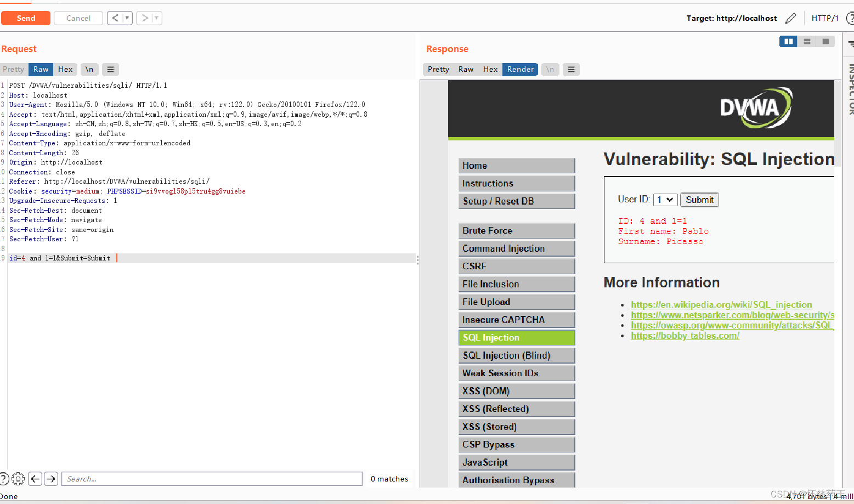Open DVWA Home menu item
The image size is (854, 504).
coord(517,166)
